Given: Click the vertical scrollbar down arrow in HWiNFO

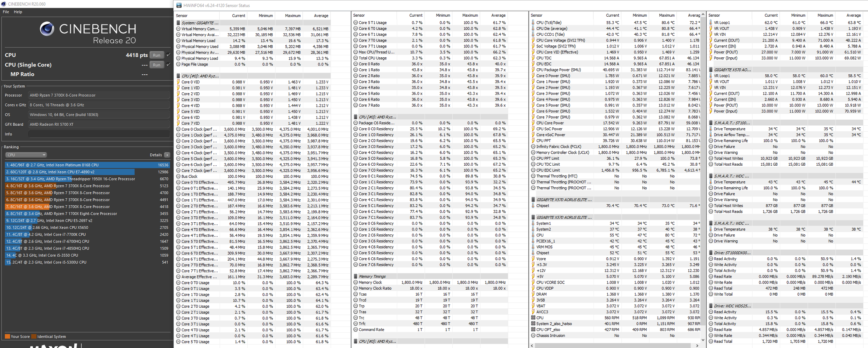Looking at the screenshot, I should (x=703, y=340).
